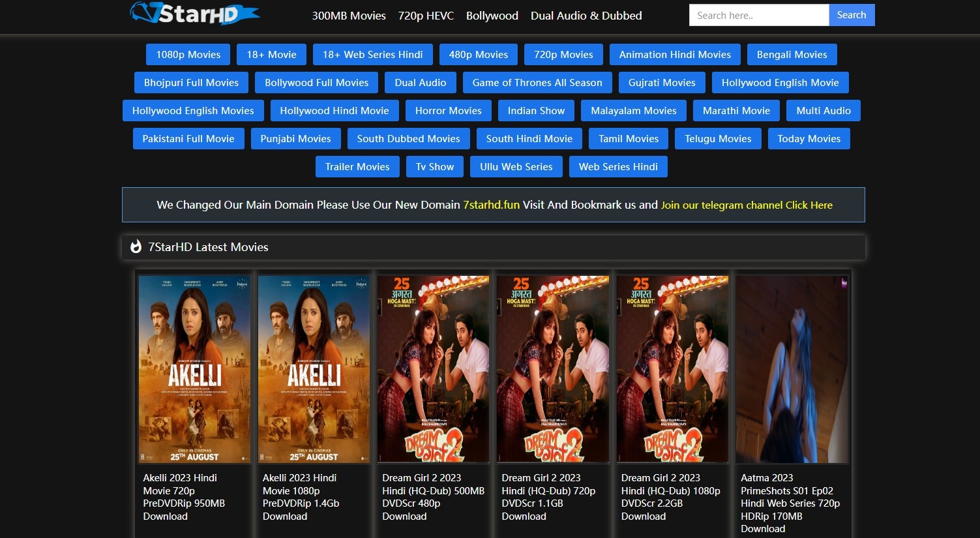Browse the Tamil Movies category
The width and height of the screenshot is (980, 538).
tap(629, 139)
